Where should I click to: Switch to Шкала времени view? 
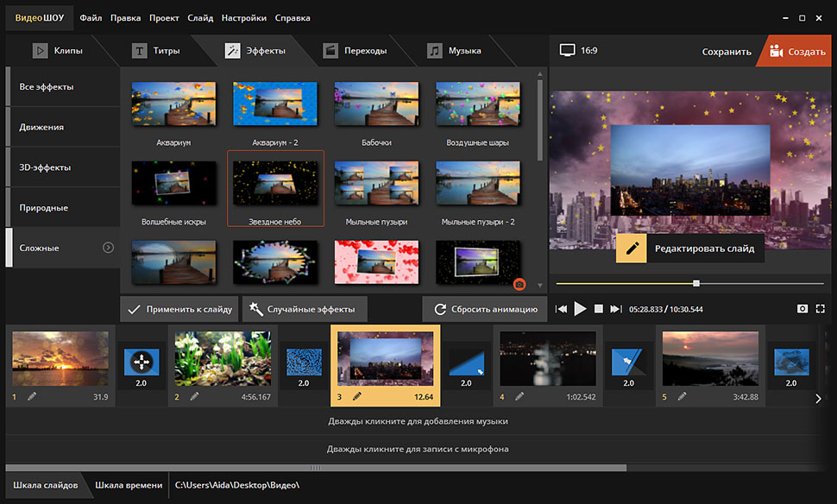(x=129, y=485)
